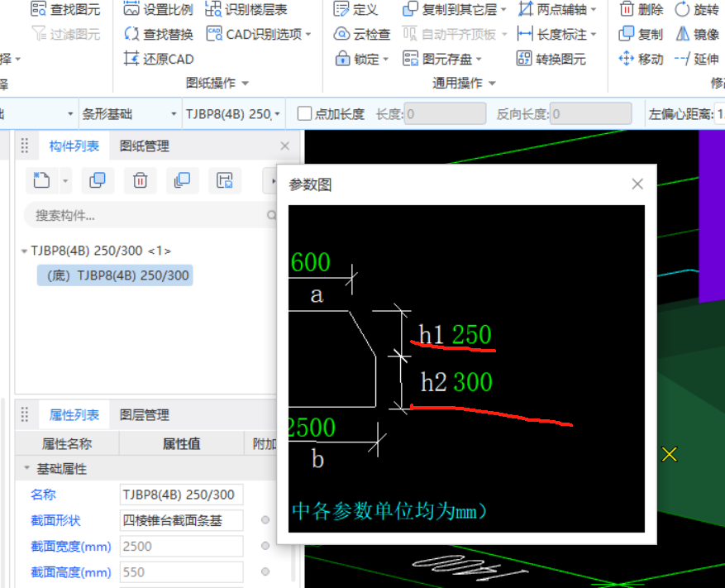The width and height of the screenshot is (725, 588).
Task: Open 复制到其它层 dropdown
Action: coord(503,9)
